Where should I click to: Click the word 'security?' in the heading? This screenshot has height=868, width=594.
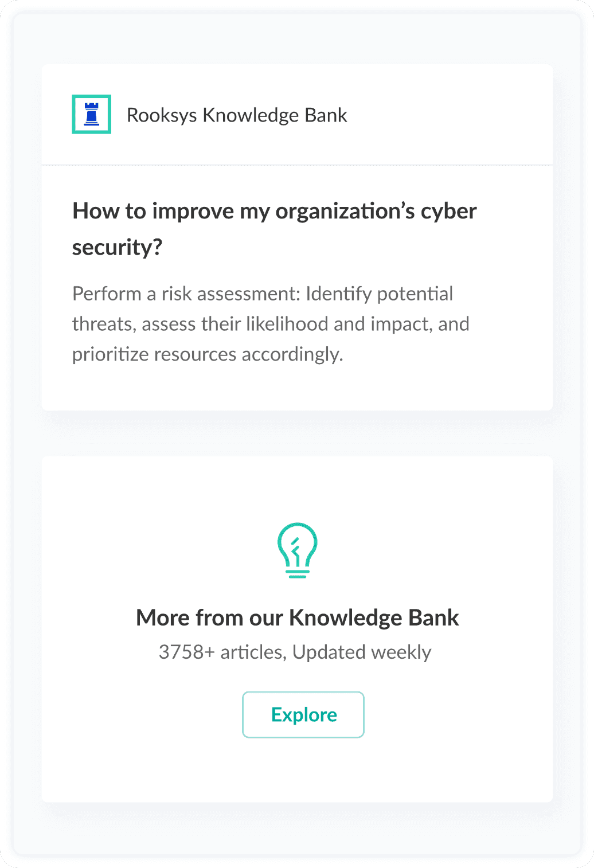point(117,248)
